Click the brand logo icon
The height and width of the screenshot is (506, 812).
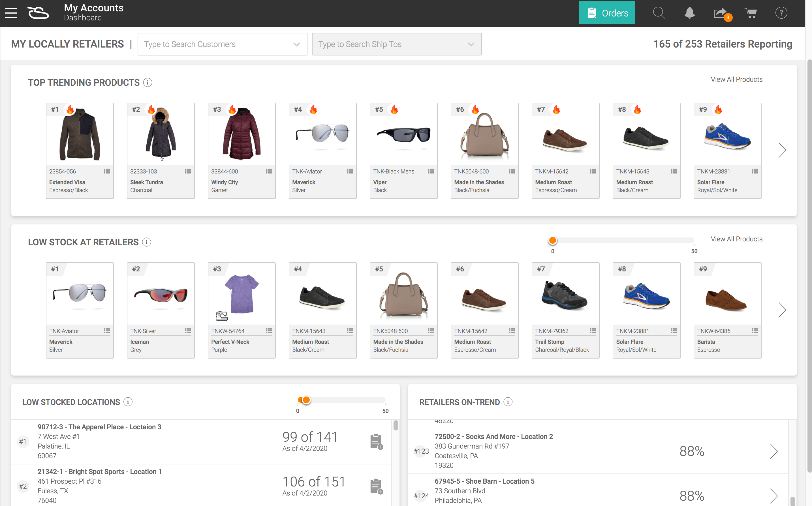point(38,13)
